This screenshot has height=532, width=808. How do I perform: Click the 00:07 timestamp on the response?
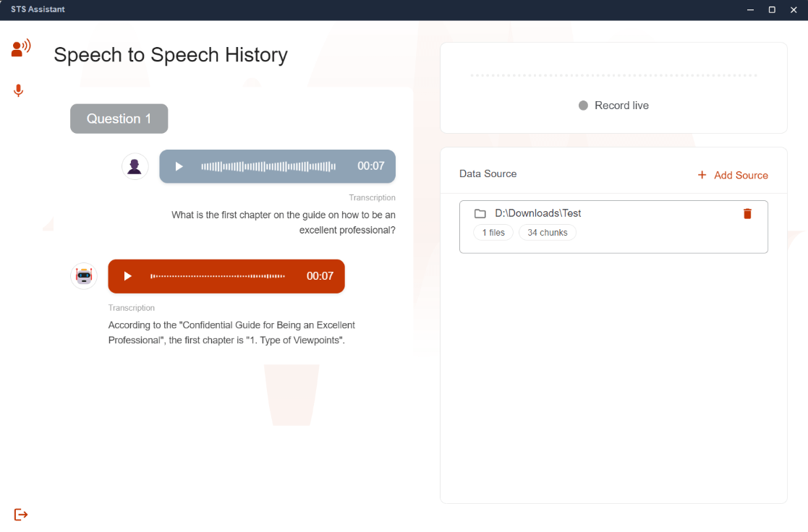319,275
